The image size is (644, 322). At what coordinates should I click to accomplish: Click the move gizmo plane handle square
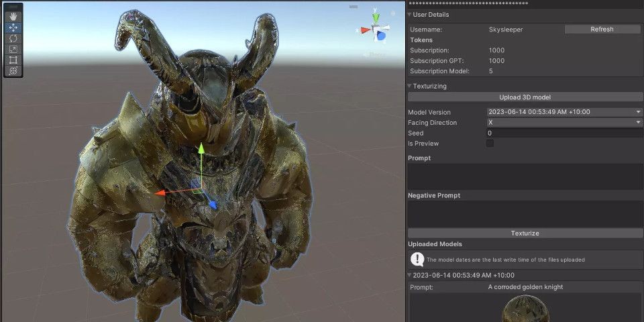(197, 185)
